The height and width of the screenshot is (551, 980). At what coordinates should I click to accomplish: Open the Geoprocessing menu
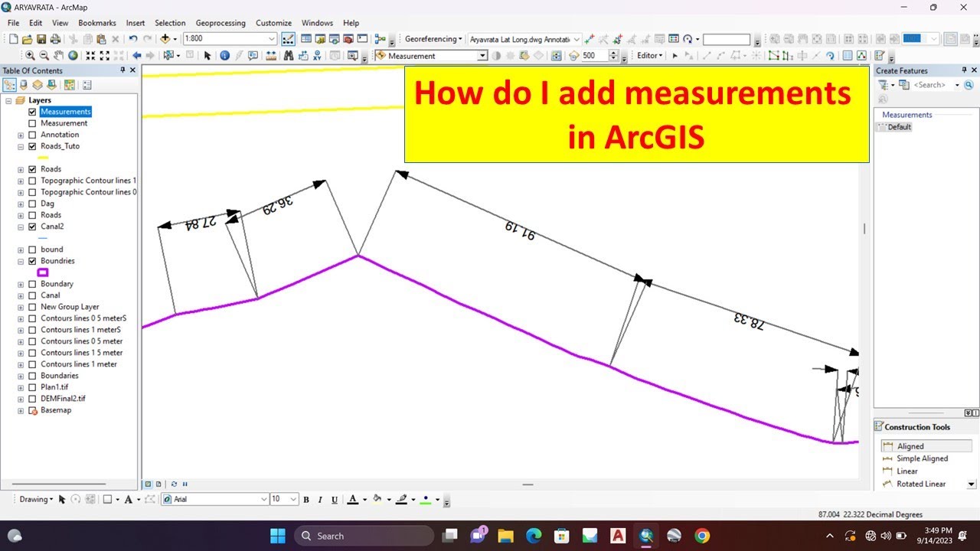(220, 23)
